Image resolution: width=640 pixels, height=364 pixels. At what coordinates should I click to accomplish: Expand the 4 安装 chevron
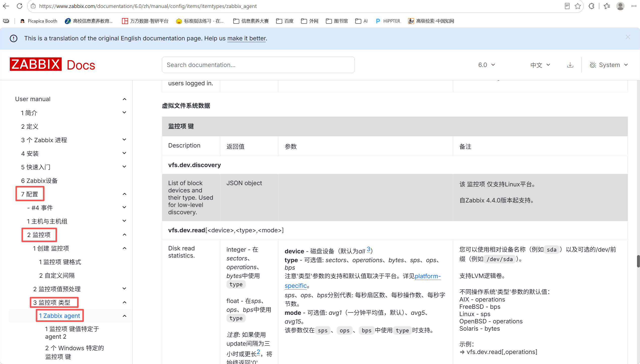pyautogui.click(x=124, y=153)
